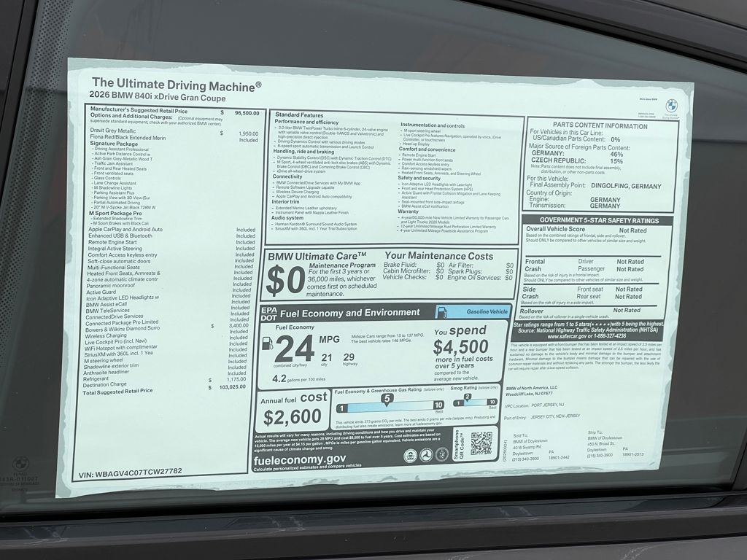Click the pump icon in the Gasoline Vehicle badge

coord(442,312)
